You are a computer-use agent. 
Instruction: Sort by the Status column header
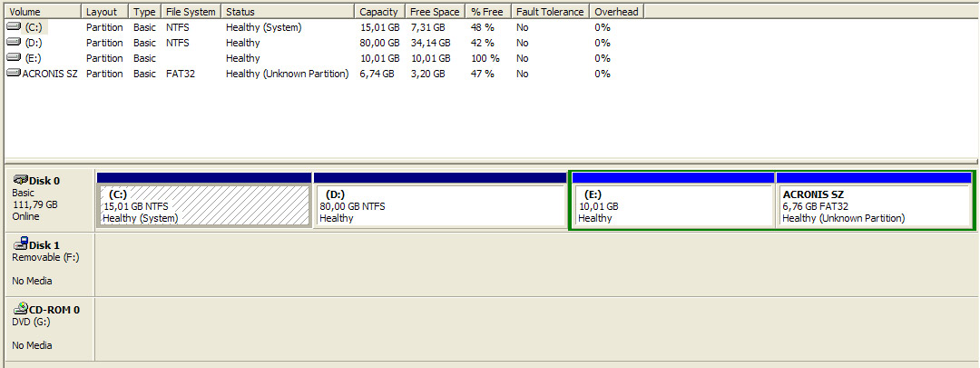(288, 12)
